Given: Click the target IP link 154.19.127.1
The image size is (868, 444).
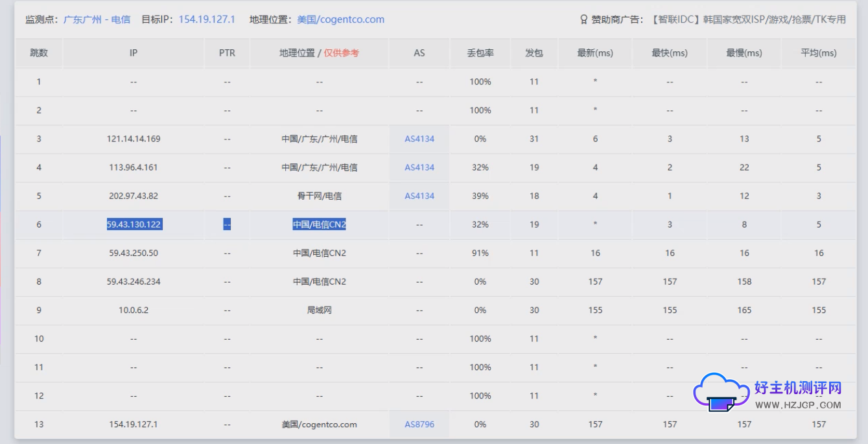Looking at the screenshot, I should click(x=207, y=19).
